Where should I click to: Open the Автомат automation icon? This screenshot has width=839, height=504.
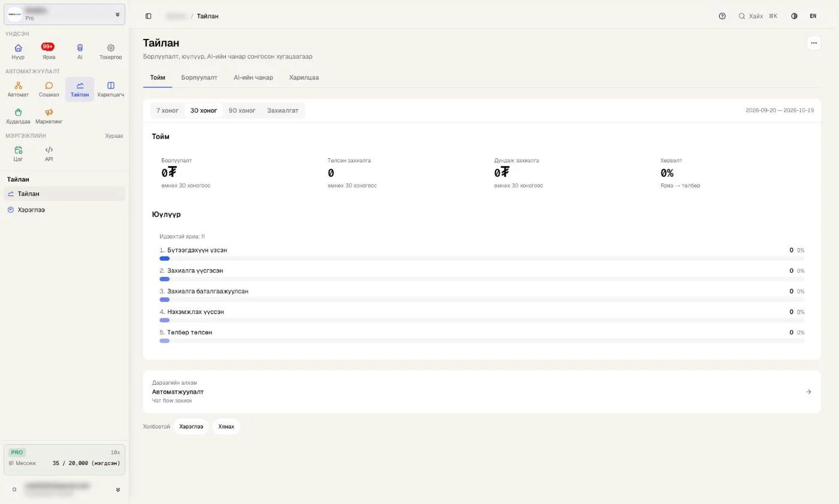(x=18, y=89)
